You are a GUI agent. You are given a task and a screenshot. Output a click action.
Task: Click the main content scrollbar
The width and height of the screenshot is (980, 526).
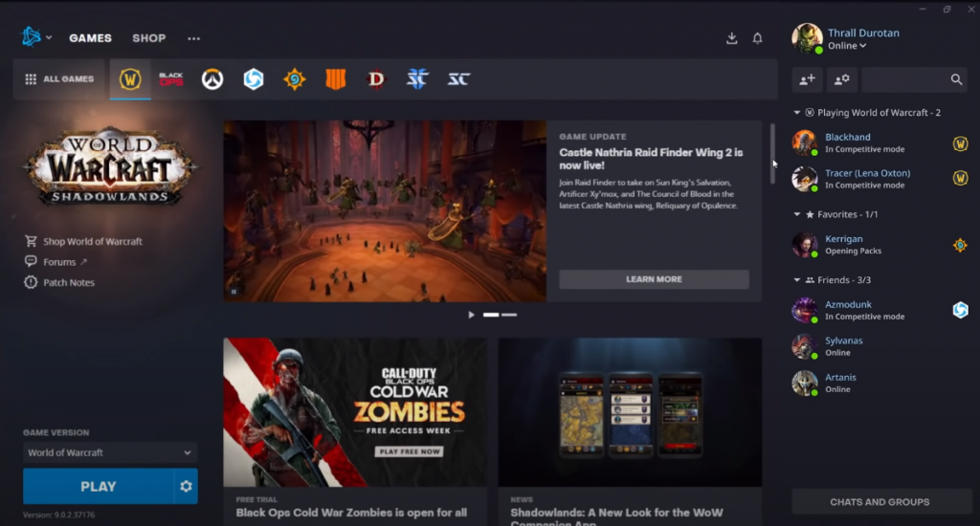[x=772, y=154]
